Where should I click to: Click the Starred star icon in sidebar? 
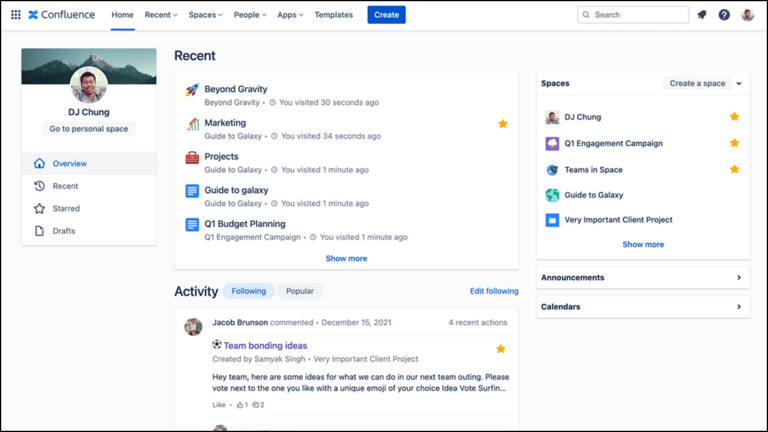tap(39, 208)
